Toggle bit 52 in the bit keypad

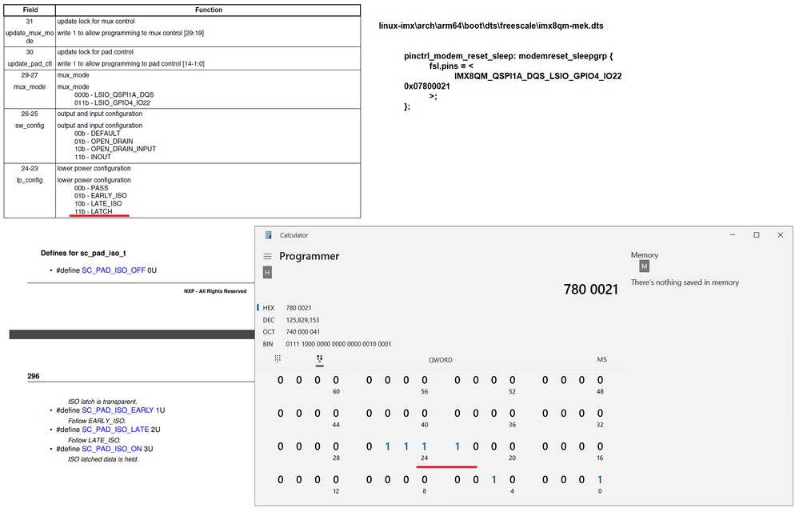(x=512, y=380)
